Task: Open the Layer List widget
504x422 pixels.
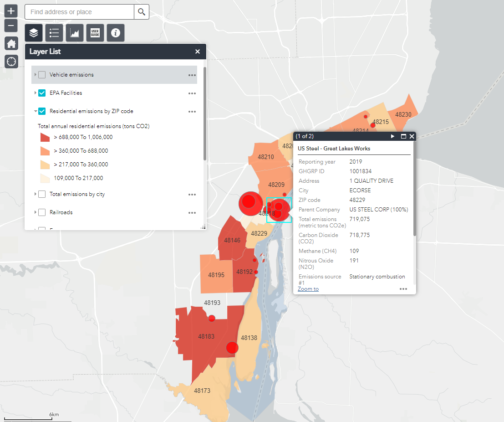Action: tap(34, 33)
